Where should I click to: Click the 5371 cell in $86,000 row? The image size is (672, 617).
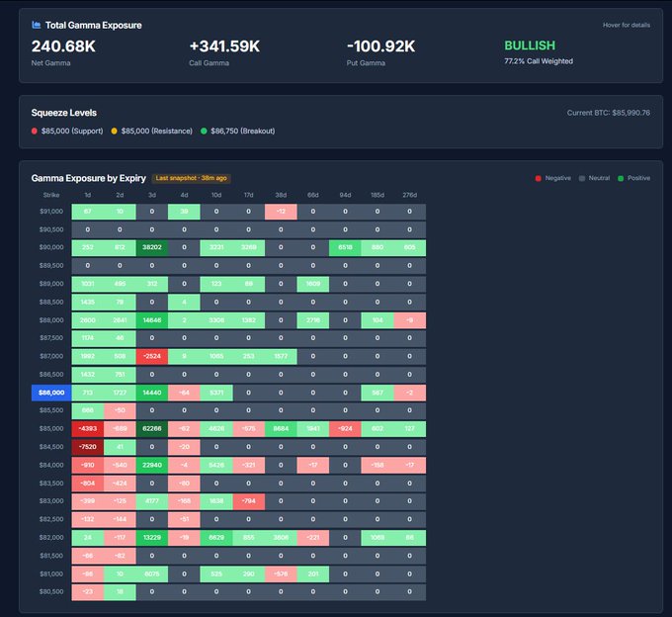point(216,393)
